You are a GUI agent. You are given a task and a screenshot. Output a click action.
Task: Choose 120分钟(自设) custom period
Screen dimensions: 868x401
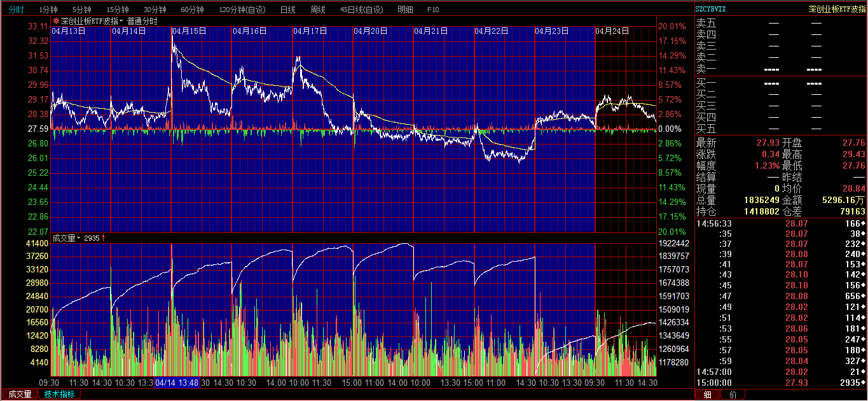[242, 10]
